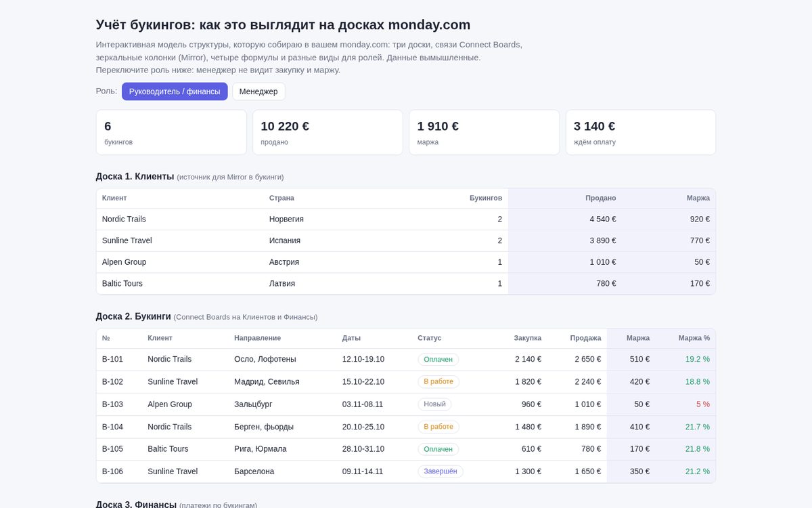
Task: Click the 1 890 € sale value
Action: pos(588,427)
